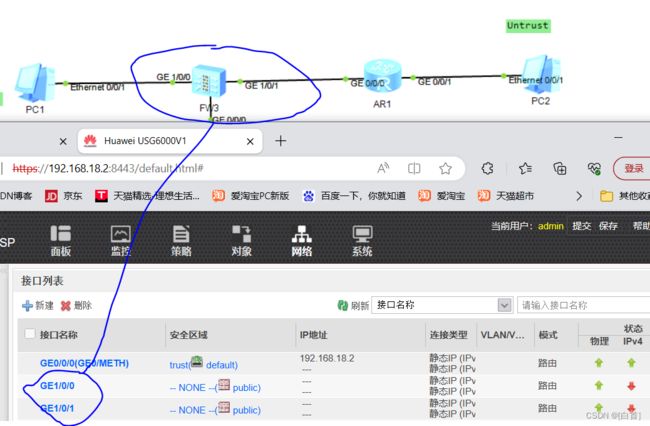This screenshot has height=426, width=650.
Task: Go to the 系统 system section
Action: coord(362,240)
